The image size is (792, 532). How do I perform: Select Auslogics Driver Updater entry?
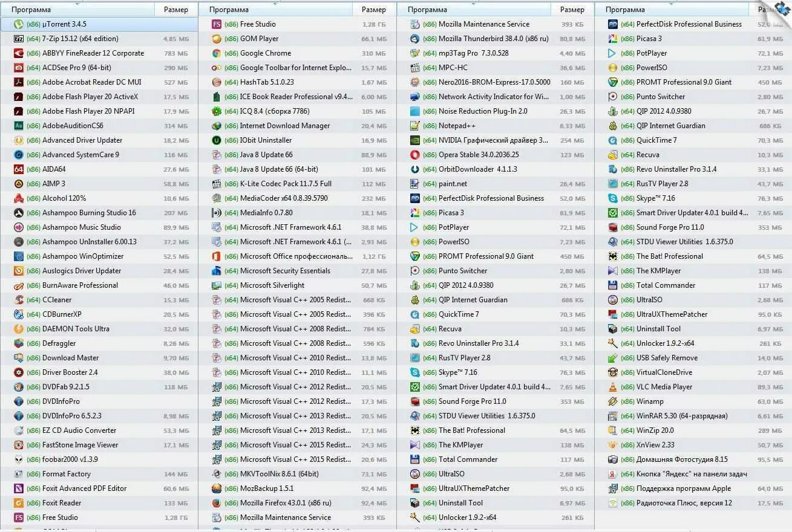(99, 271)
